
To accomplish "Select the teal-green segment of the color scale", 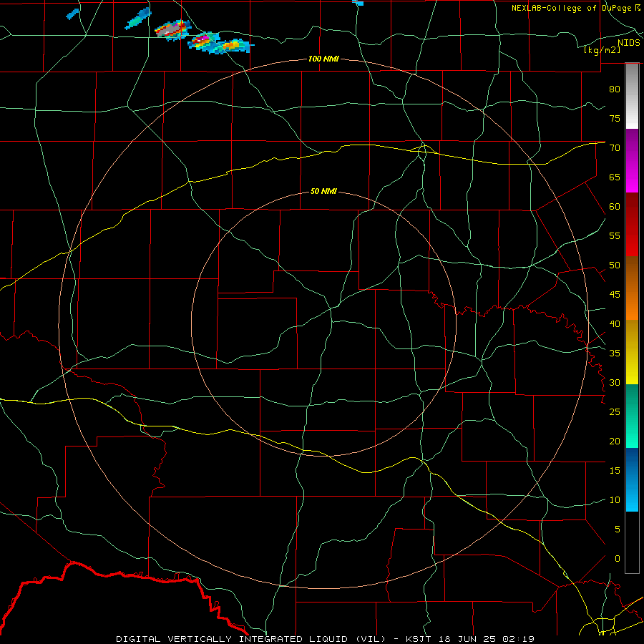I will pyautogui.click(x=632, y=416).
